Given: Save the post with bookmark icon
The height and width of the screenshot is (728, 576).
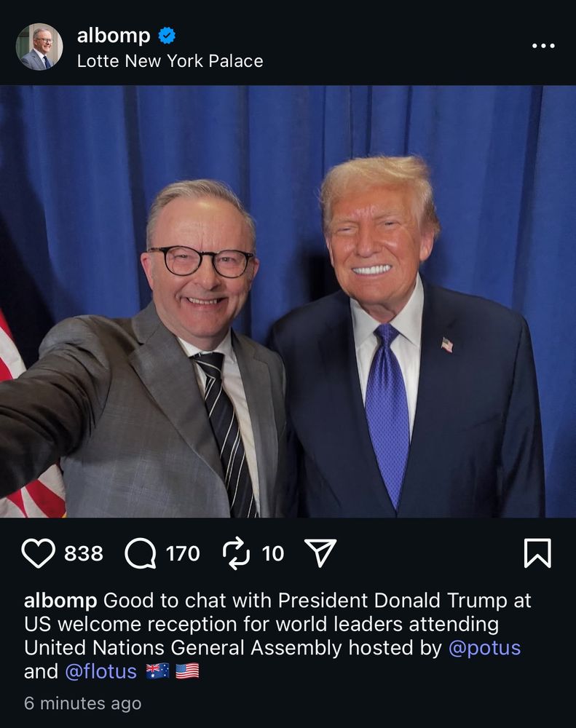Looking at the screenshot, I should point(537,553).
